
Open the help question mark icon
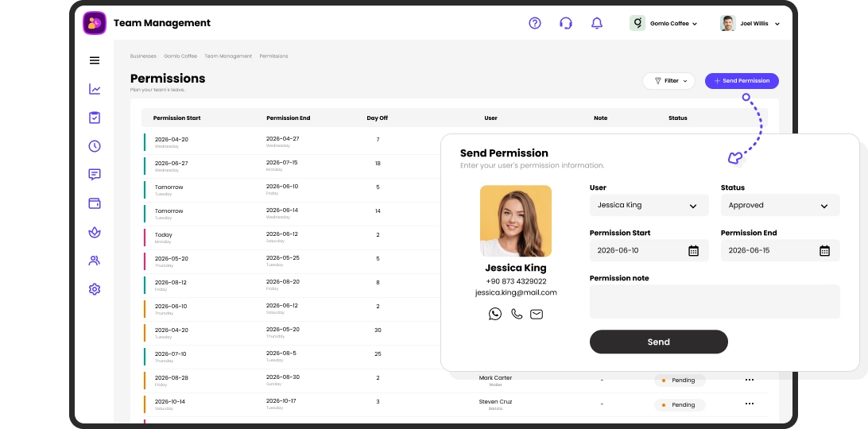click(x=535, y=23)
